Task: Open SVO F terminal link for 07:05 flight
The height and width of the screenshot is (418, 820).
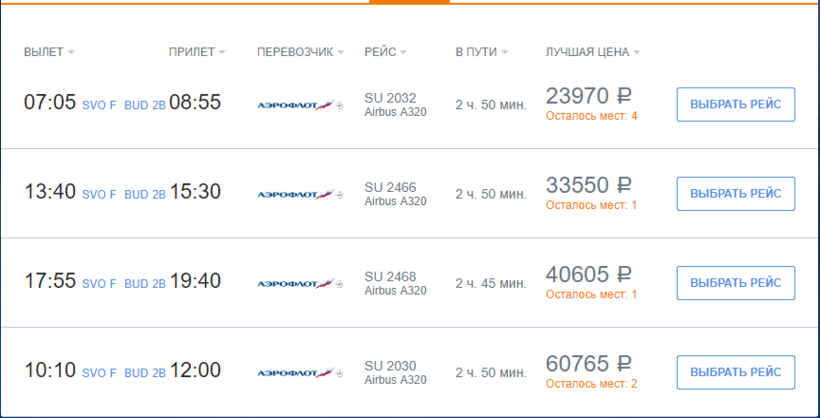Action: tap(99, 105)
